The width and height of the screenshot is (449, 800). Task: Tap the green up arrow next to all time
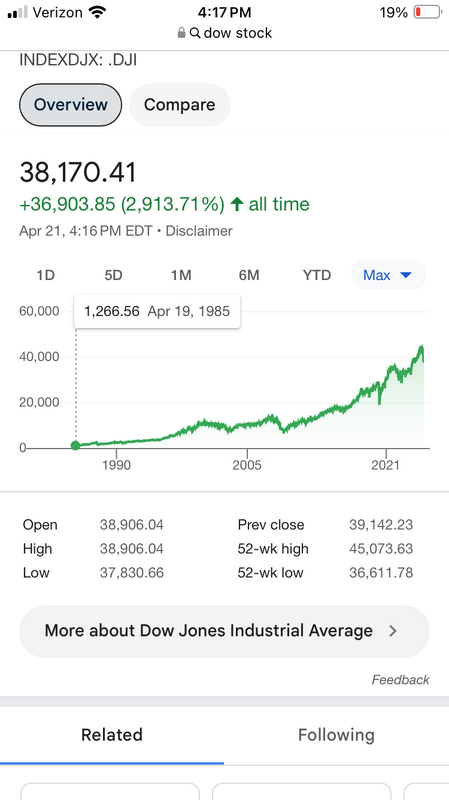[x=236, y=204]
